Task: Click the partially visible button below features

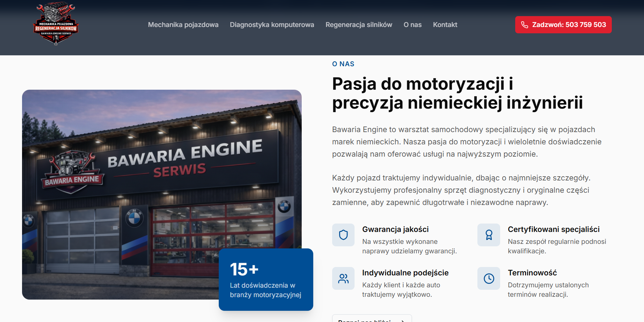Action: 372,318
